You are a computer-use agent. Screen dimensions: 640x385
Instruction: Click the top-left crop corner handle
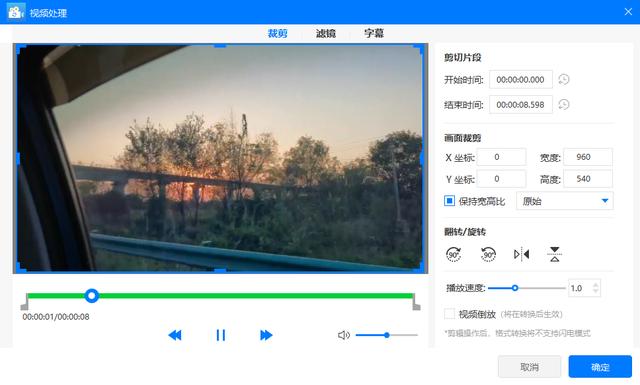pos(20,49)
